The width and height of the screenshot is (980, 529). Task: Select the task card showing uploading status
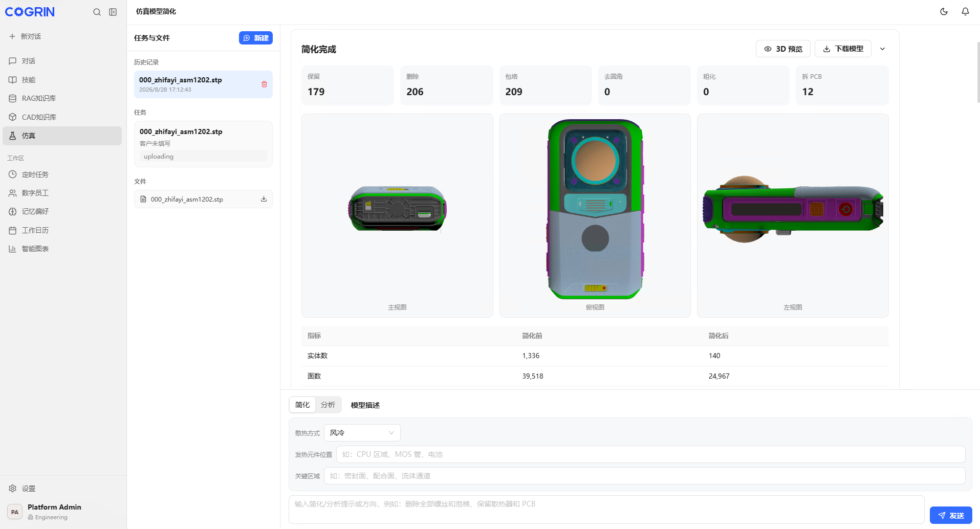click(x=203, y=144)
